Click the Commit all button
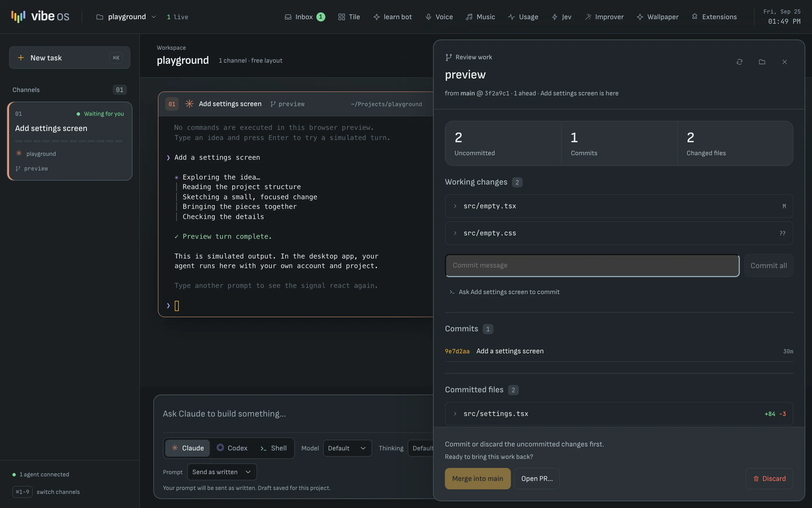Screen dimensions: 812x508 click(x=768, y=266)
